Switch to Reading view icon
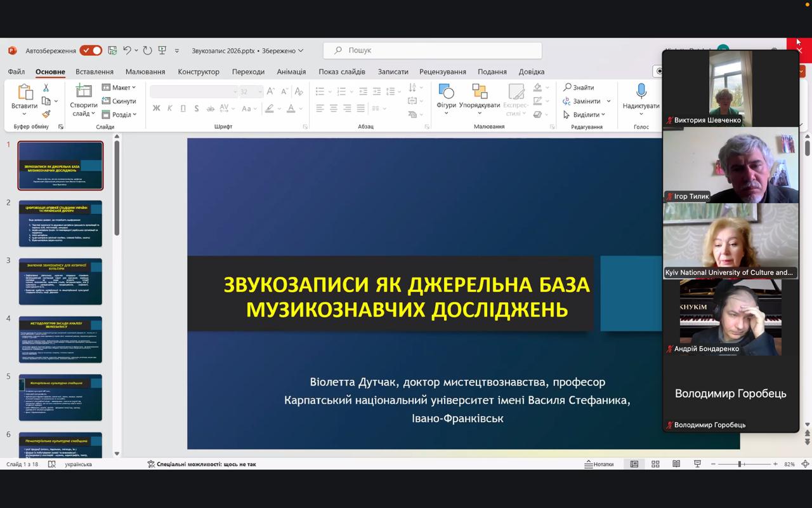 coord(676,464)
